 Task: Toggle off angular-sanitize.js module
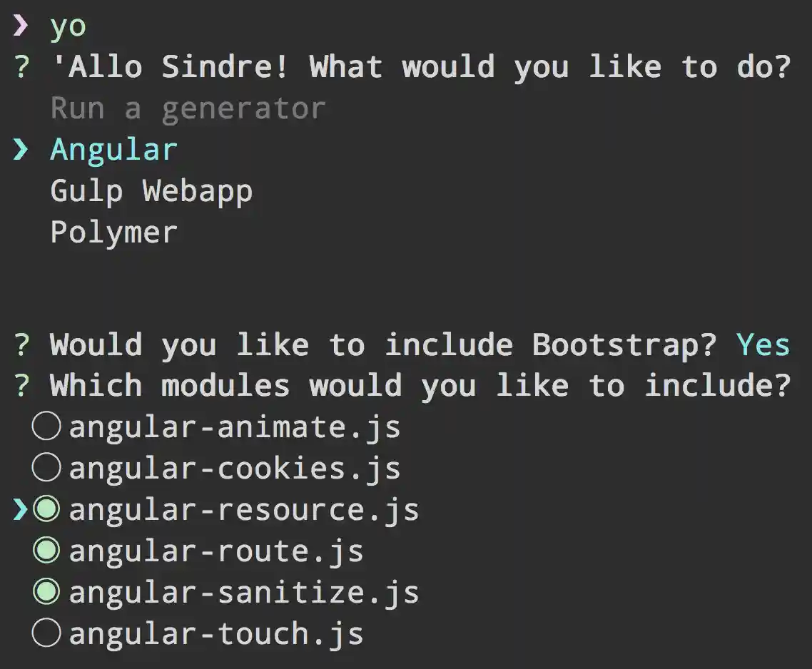(47, 592)
